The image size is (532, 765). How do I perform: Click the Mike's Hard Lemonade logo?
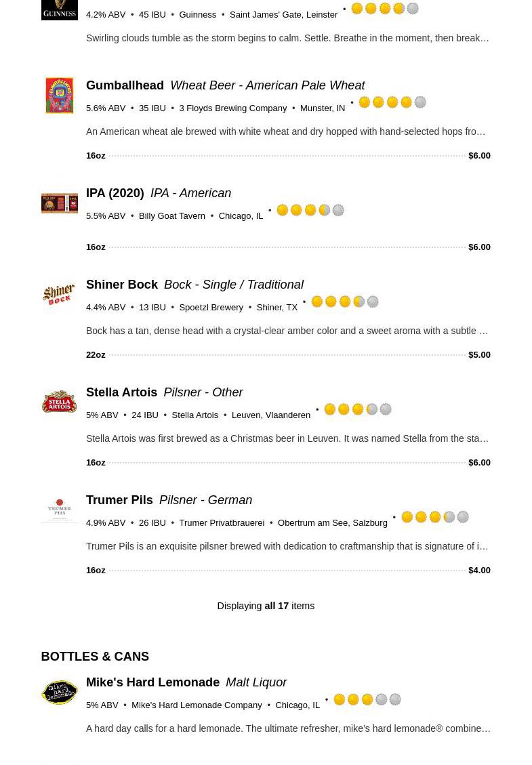tap(59, 692)
